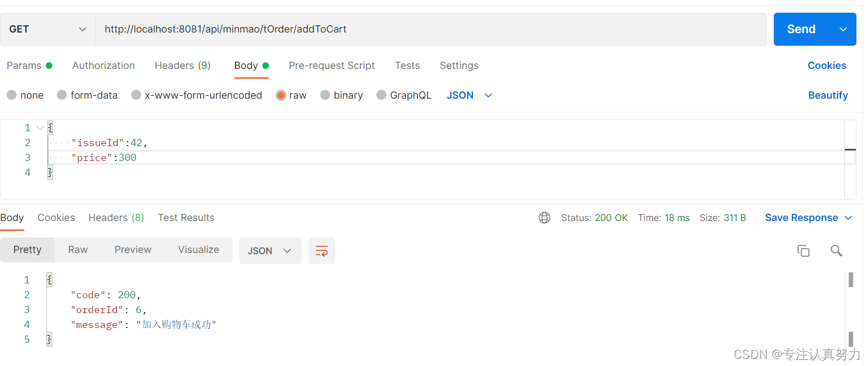
Task: Open the request body JSON format dropdown
Action: (x=469, y=95)
